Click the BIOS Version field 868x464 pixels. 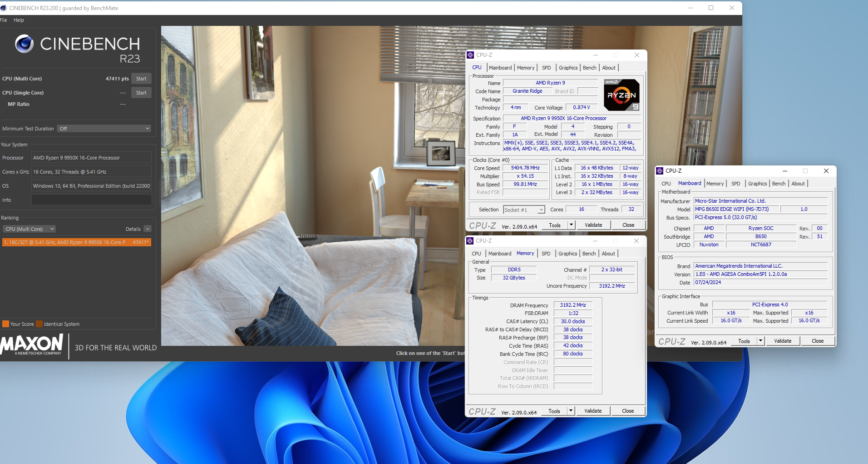[760, 274]
